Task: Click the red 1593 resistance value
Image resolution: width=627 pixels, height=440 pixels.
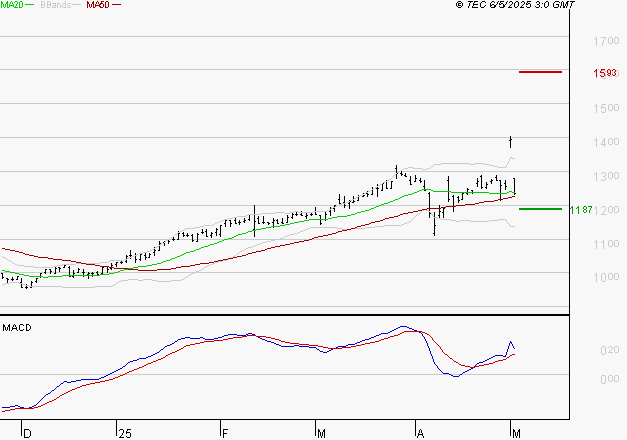Action: click(x=605, y=73)
